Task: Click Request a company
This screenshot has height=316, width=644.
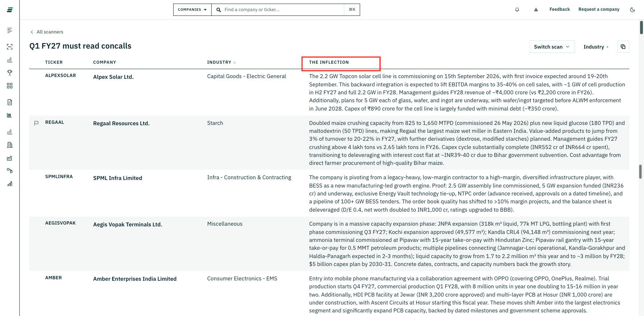Action: tap(599, 9)
